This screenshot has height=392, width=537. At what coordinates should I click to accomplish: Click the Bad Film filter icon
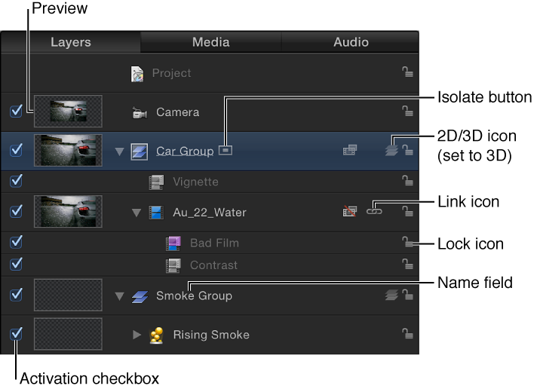click(x=173, y=243)
